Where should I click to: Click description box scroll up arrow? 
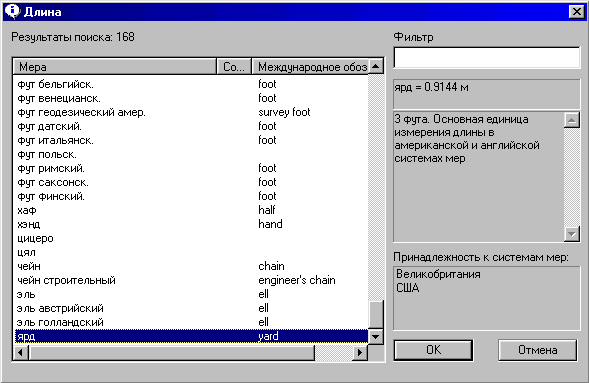pyautogui.click(x=572, y=120)
